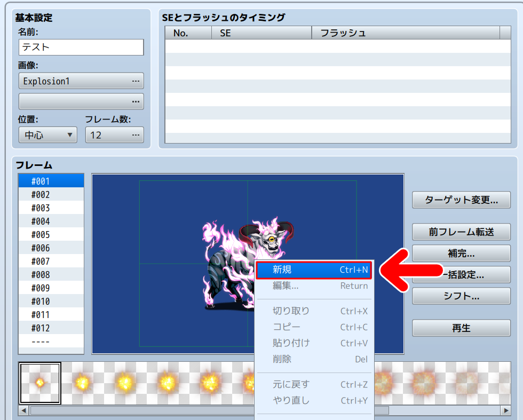Open the Explosion1 image selector
The width and height of the screenshot is (523, 420).
[x=81, y=81]
